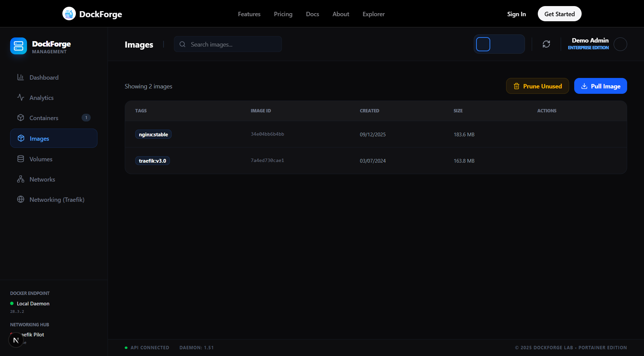Select the Analytics waveform icon

(x=21, y=98)
